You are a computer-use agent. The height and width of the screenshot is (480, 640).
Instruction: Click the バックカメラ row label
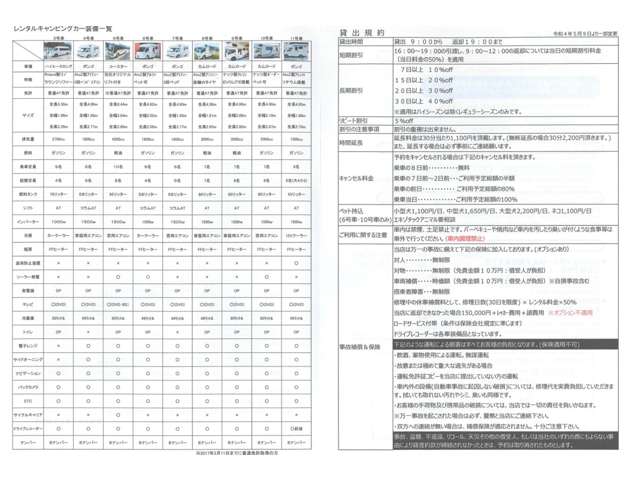pyautogui.click(x=28, y=387)
